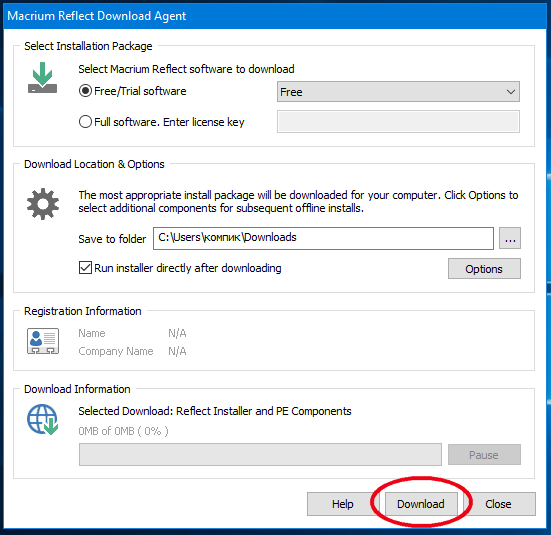Click the disabled Pause button
The height and width of the screenshot is (535, 551).
click(484, 455)
